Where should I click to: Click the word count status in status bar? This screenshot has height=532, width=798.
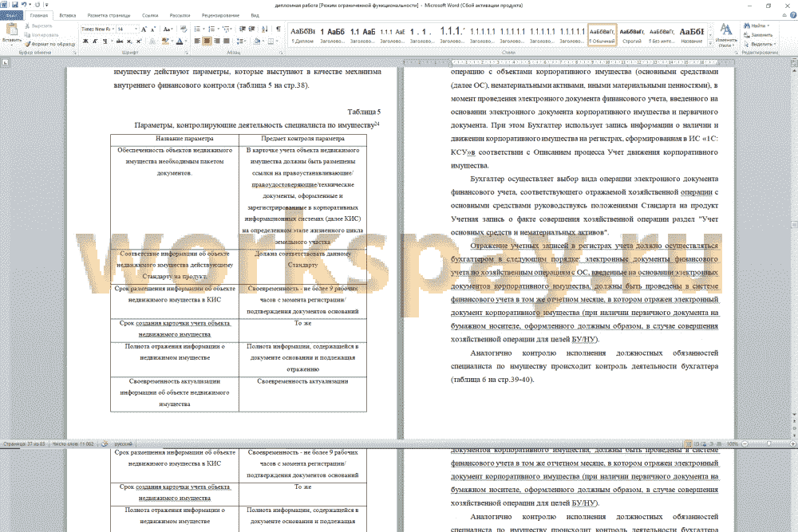tap(73, 444)
